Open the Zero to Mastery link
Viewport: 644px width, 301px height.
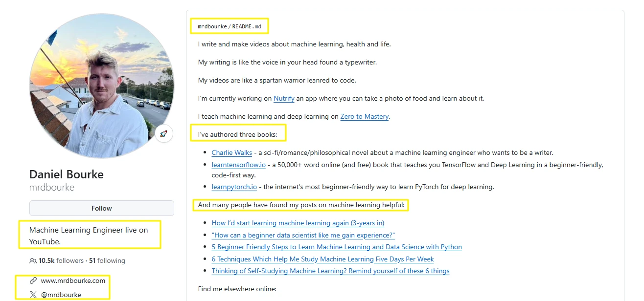click(365, 116)
